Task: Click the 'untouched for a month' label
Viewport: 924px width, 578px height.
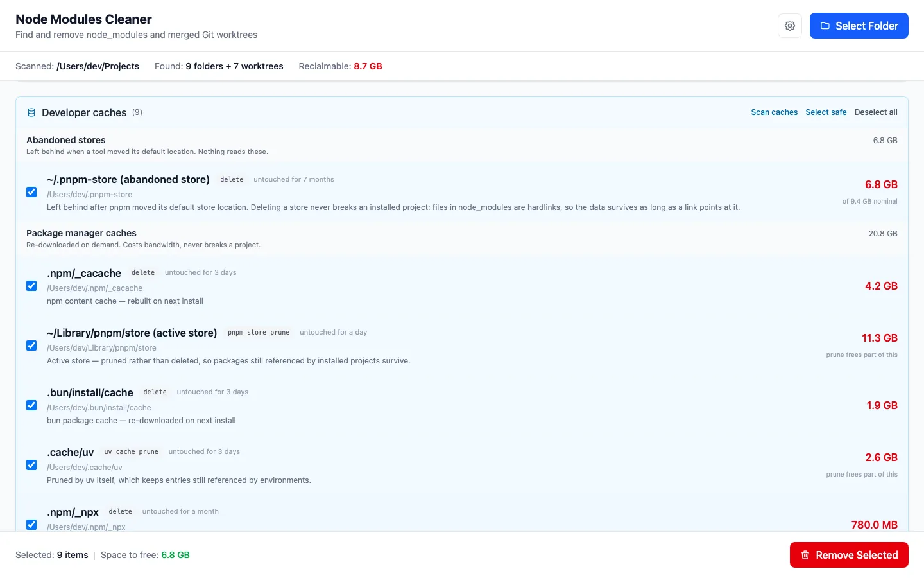Action: click(x=180, y=512)
